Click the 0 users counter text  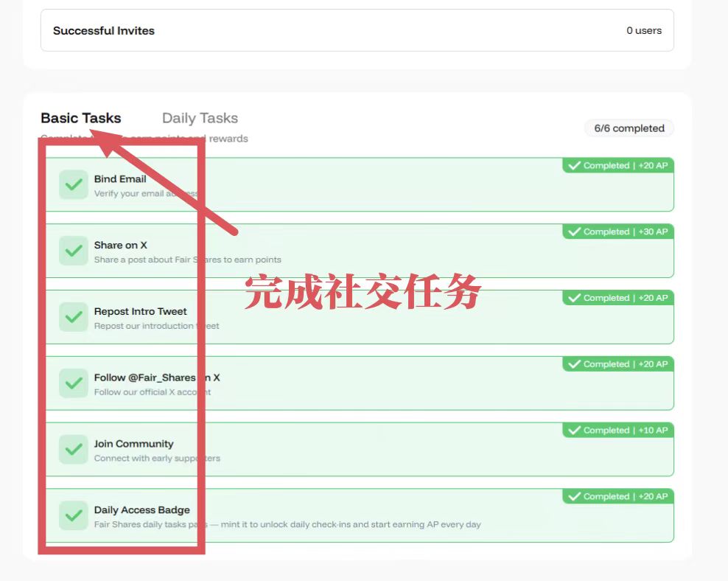coord(645,30)
